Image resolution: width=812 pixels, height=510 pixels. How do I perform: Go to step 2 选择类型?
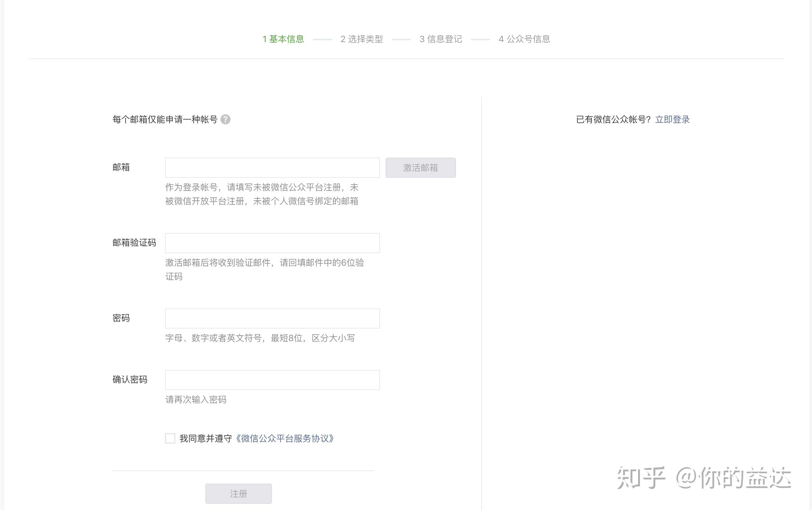click(x=361, y=39)
